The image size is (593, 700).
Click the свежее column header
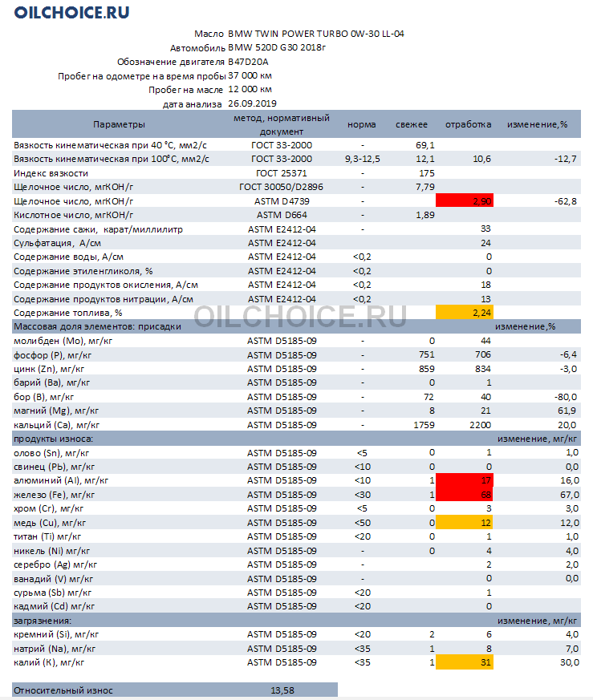[411, 124]
